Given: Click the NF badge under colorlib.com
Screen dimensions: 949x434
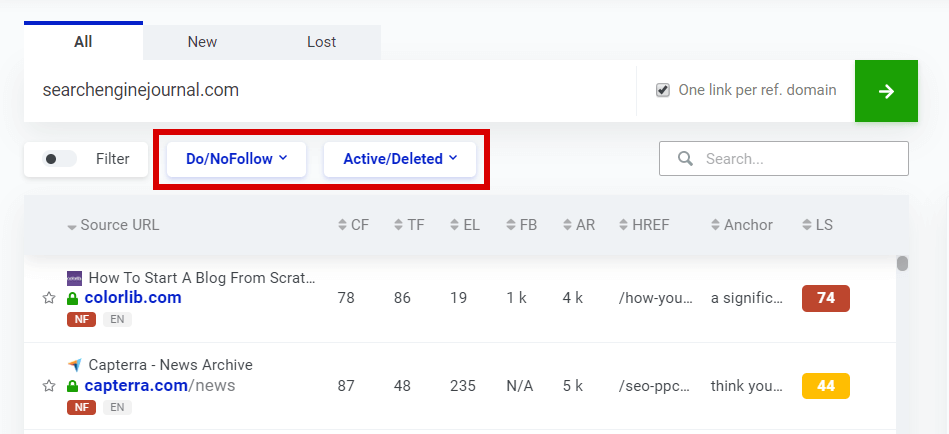Looking at the screenshot, I should (x=81, y=320).
